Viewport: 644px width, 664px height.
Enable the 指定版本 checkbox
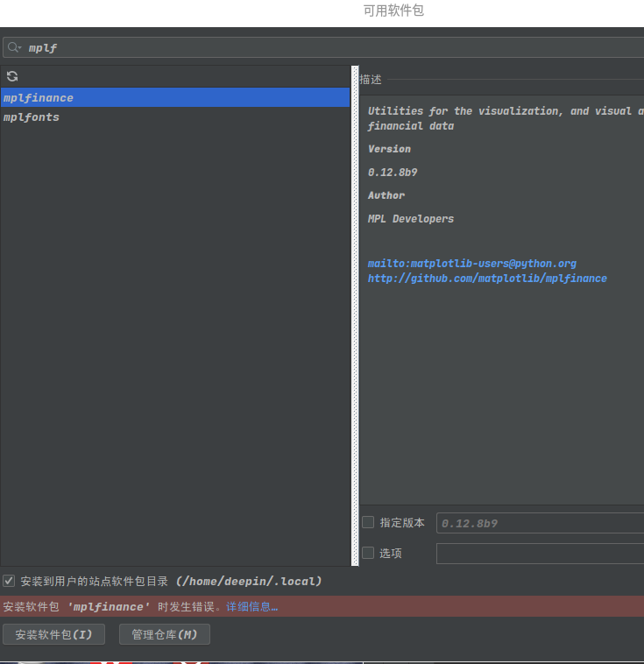tap(368, 522)
